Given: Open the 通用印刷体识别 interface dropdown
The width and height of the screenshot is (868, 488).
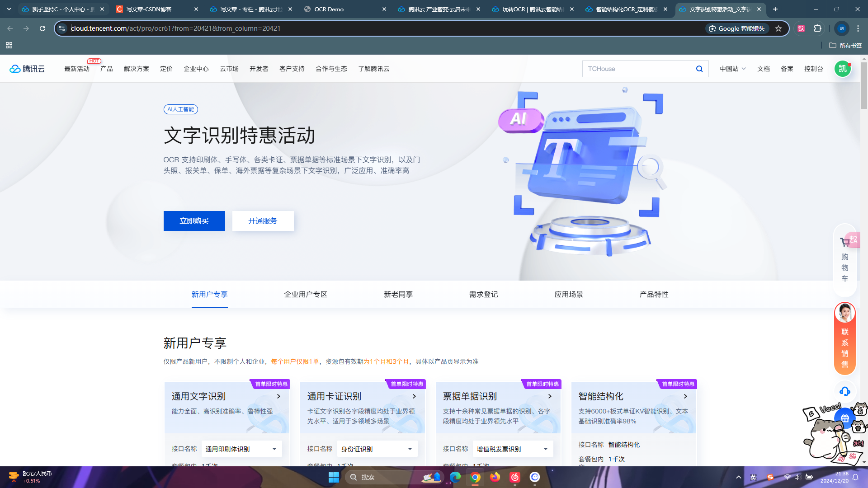Looking at the screenshot, I should pyautogui.click(x=242, y=449).
